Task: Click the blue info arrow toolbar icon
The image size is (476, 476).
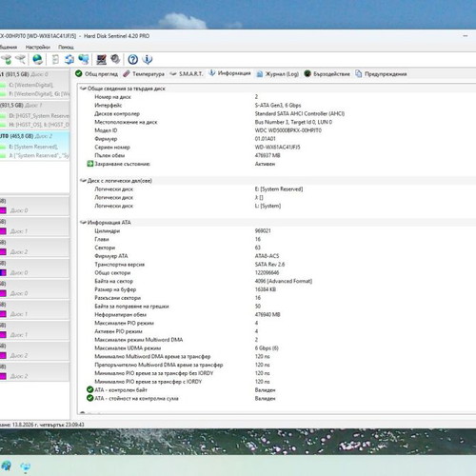Action: (x=148, y=59)
